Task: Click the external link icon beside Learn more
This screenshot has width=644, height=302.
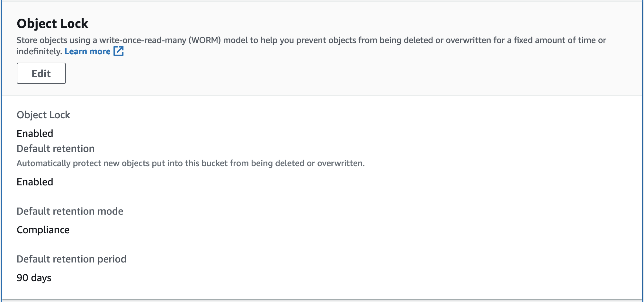Action: tap(119, 51)
